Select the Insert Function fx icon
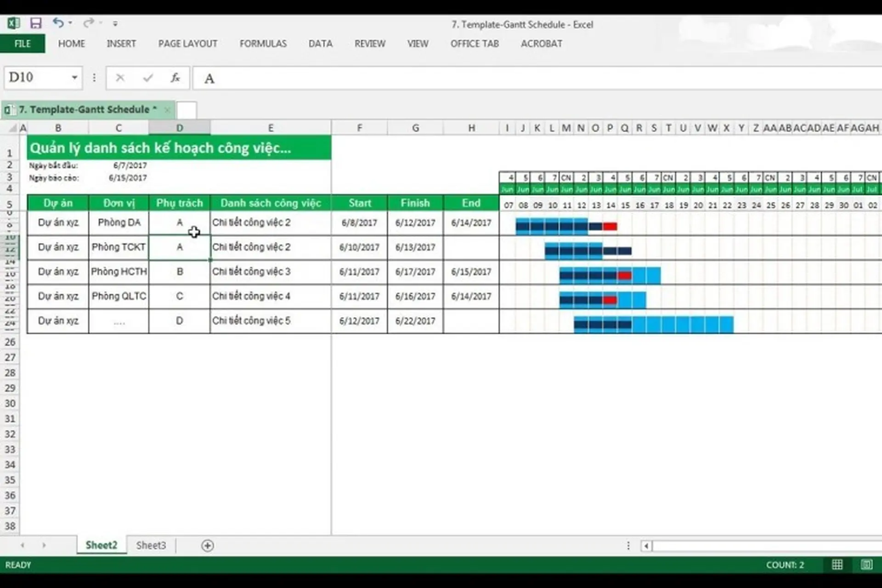 [175, 78]
